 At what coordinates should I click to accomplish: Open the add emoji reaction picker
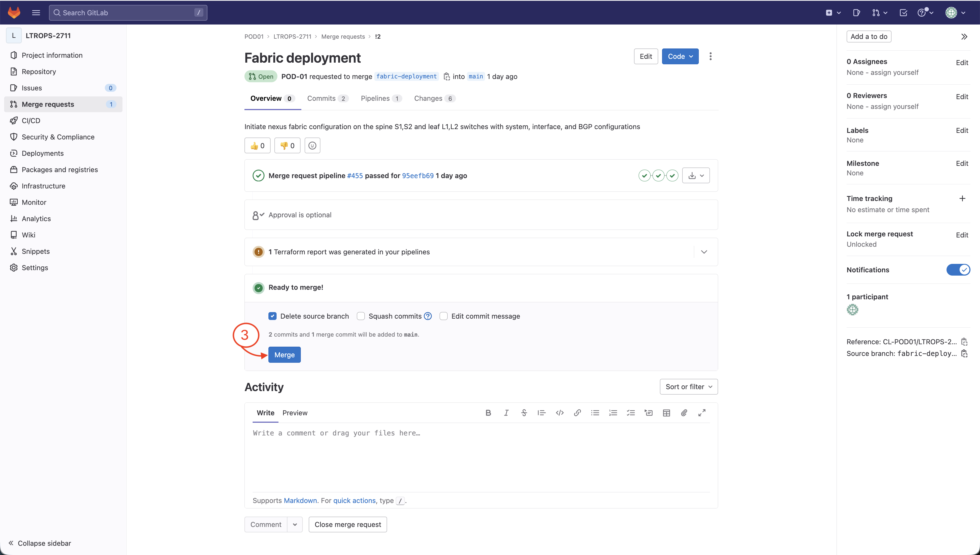(x=312, y=146)
